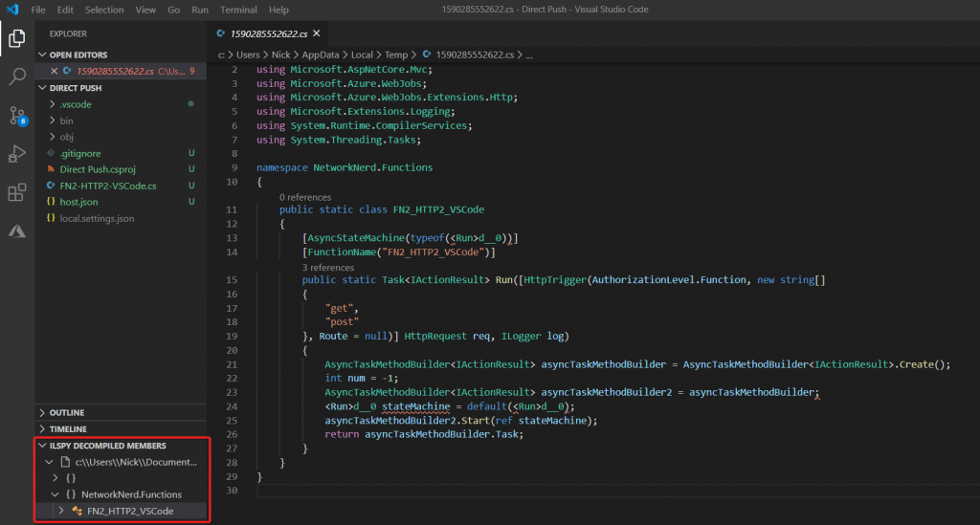The image size is (980, 525).
Task: Close 1590285552622.cs in Open Editors list
Action: pos(55,71)
